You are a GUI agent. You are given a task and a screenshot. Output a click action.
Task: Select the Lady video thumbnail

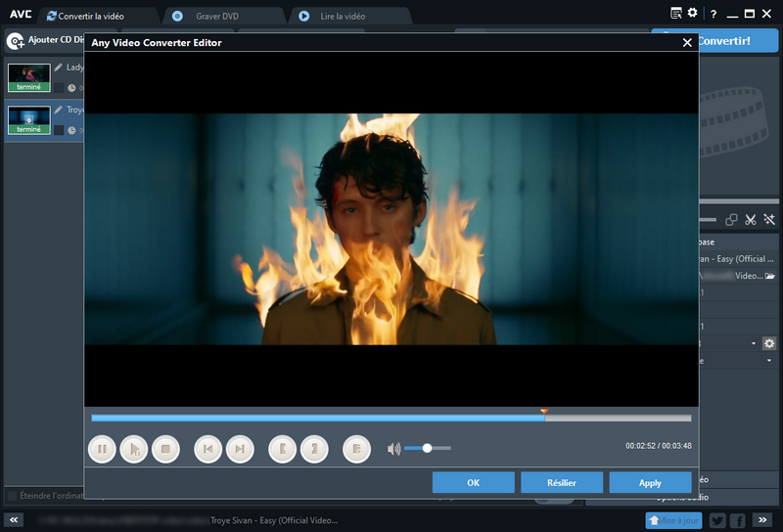tap(29, 77)
